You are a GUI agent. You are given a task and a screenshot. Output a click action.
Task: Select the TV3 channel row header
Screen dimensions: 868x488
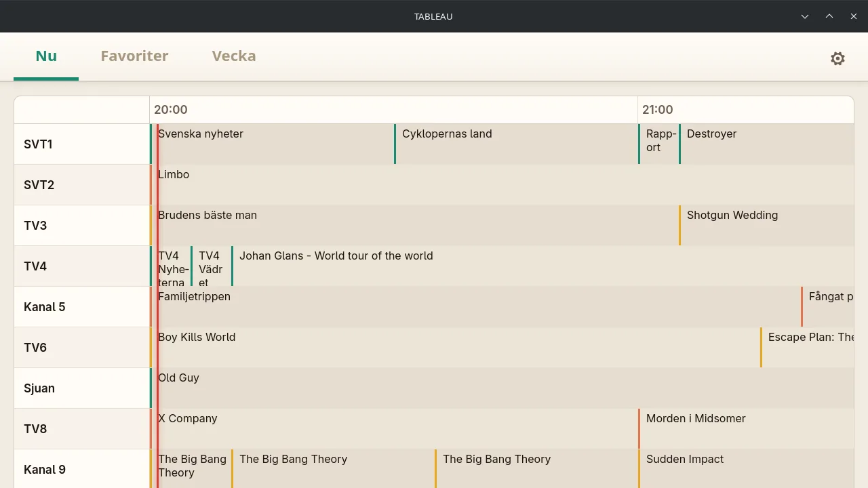(x=82, y=225)
